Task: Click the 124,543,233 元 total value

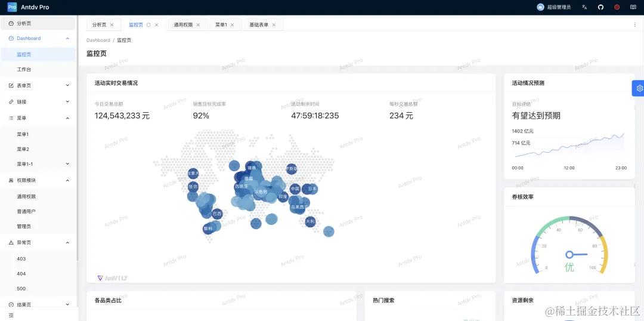Action: pos(122,116)
